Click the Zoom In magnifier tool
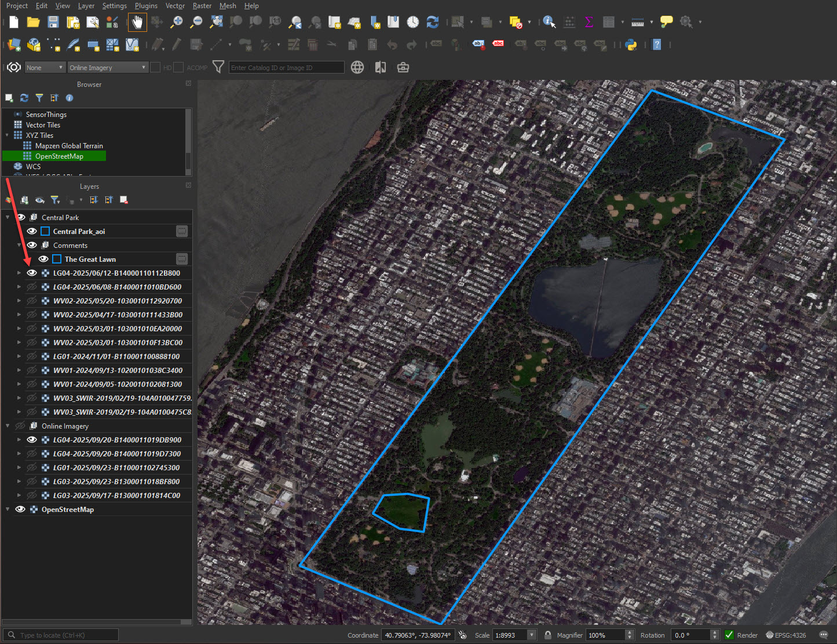Viewport: 837px width, 644px height. (177, 22)
